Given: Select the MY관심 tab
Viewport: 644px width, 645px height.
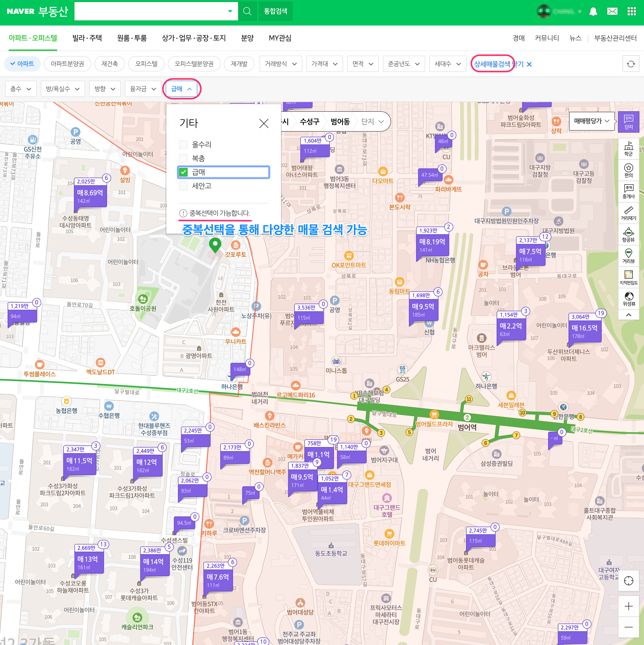Looking at the screenshot, I should [280, 38].
